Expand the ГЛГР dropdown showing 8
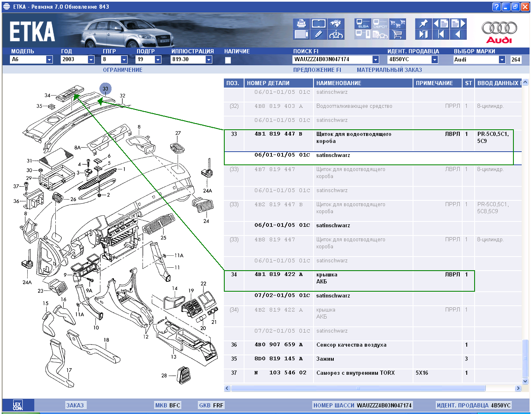This screenshot has width=532, height=414. tap(124, 59)
